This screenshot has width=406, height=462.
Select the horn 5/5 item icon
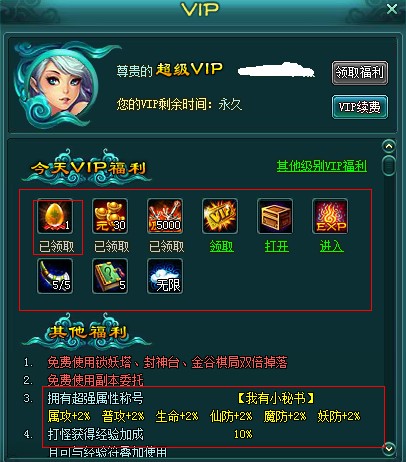(x=55, y=276)
